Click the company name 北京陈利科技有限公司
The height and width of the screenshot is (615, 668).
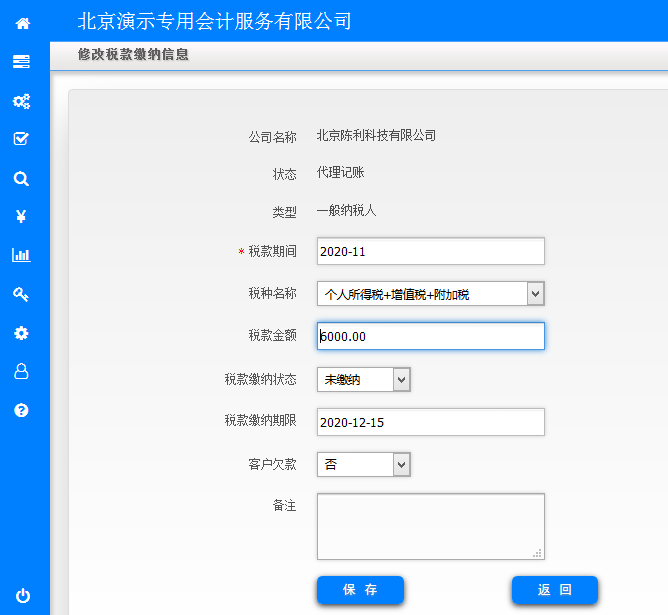376,135
